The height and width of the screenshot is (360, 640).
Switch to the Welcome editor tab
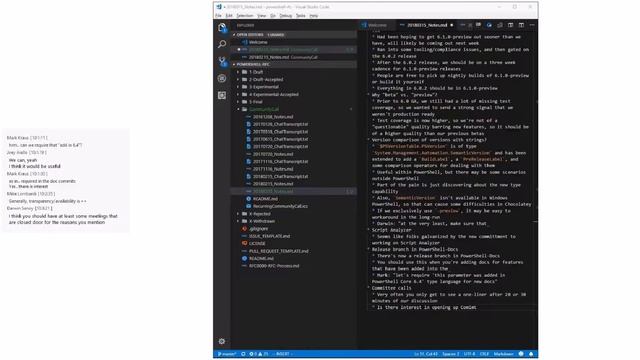(377, 25)
